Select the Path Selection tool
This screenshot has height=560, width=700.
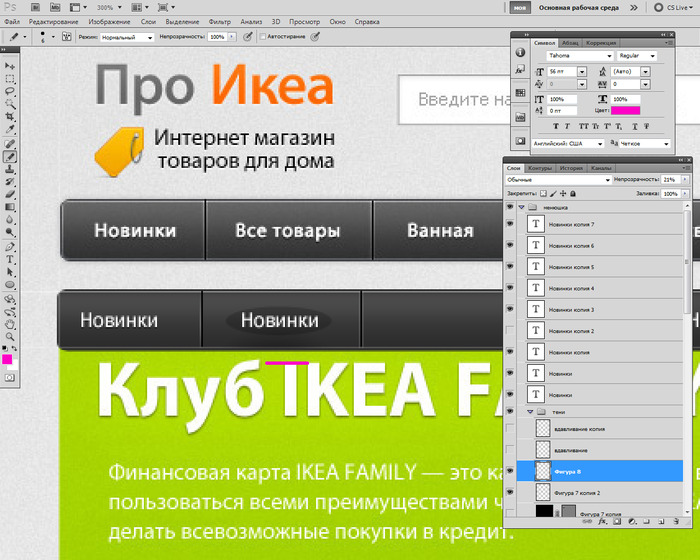point(9,272)
